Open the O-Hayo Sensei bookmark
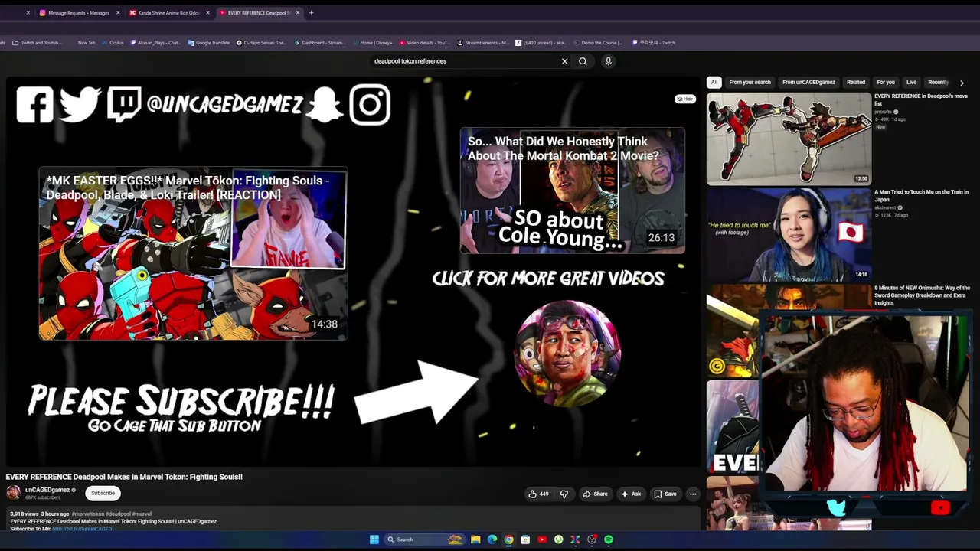Image resolution: width=980 pixels, height=551 pixels. tap(261, 43)
